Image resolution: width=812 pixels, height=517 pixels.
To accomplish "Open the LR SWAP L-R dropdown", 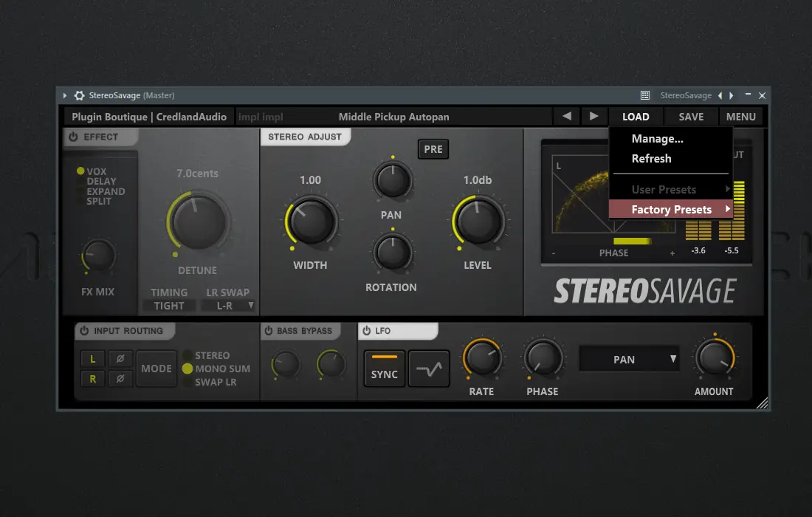I will click(228, 306).
